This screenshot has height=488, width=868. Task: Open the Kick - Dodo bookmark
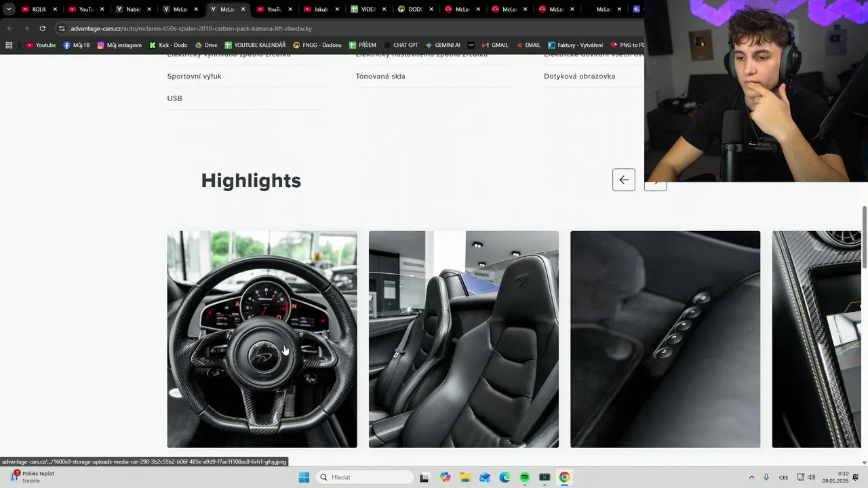(168, 45)
